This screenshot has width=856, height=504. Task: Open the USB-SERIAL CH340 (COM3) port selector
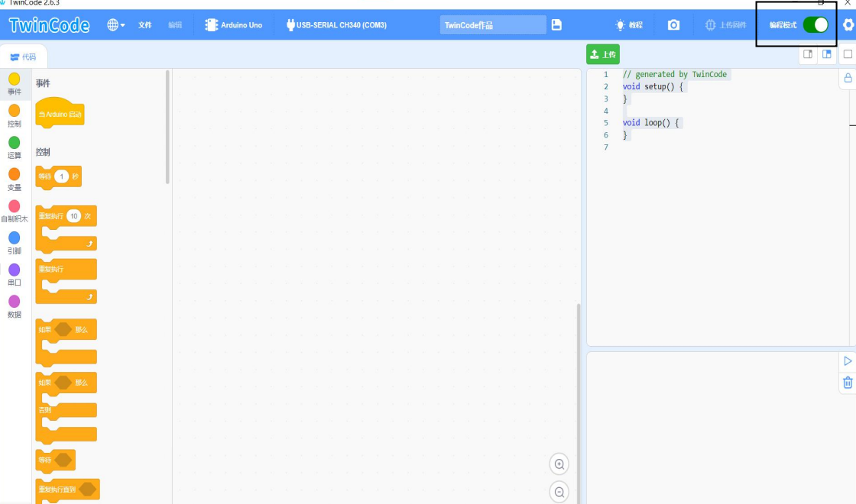[336, 25]
